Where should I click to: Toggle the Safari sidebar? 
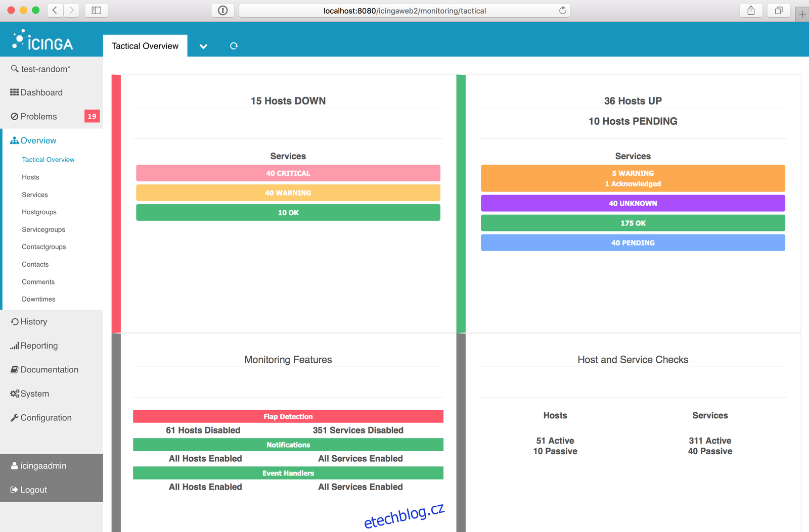(x=96, y=10)
